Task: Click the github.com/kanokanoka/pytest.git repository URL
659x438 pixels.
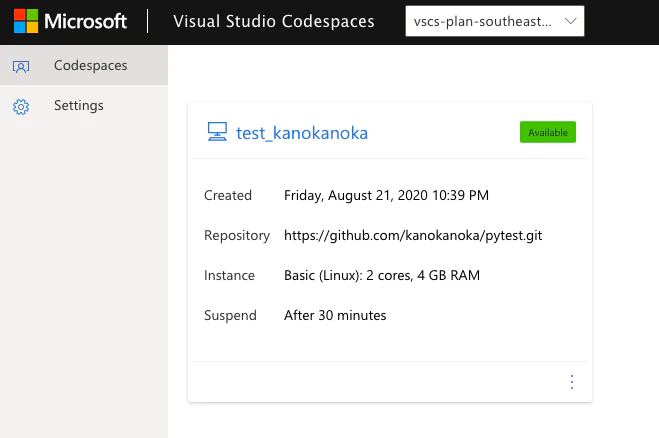Action: [413, 235]
